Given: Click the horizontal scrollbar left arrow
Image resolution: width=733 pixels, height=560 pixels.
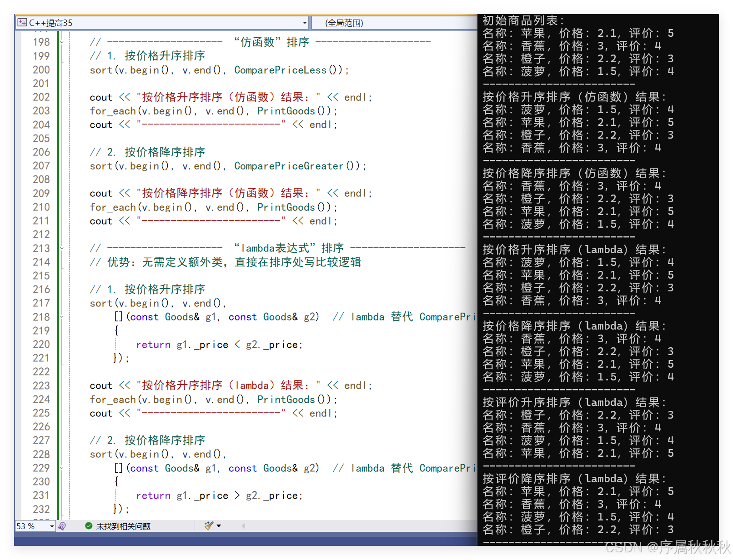Looking at the screenshot, I should click(243, 526).
